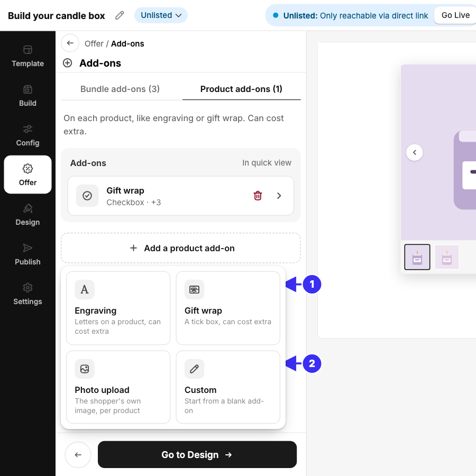The width and height of the screenshot is (476, 476).
Task: Click the pencil icon to rename the bundle
Action: click(120, 15)
